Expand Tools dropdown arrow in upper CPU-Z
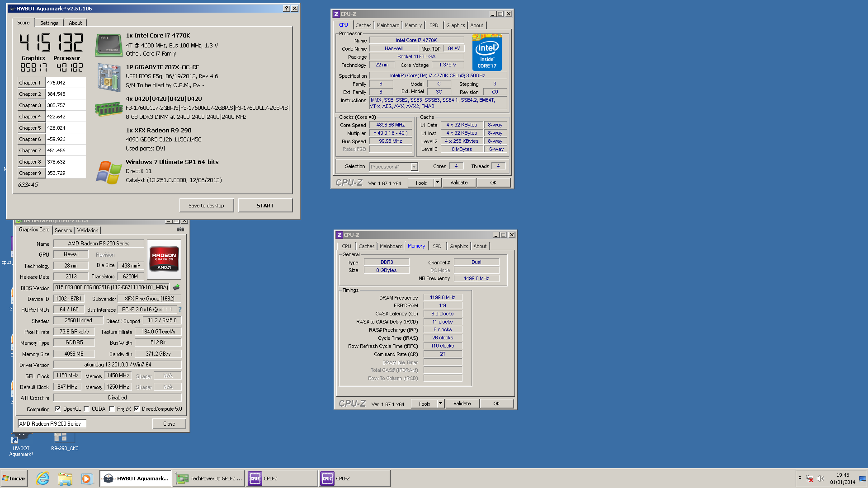The height and width of the screenshot is (488, 868). 437,183
